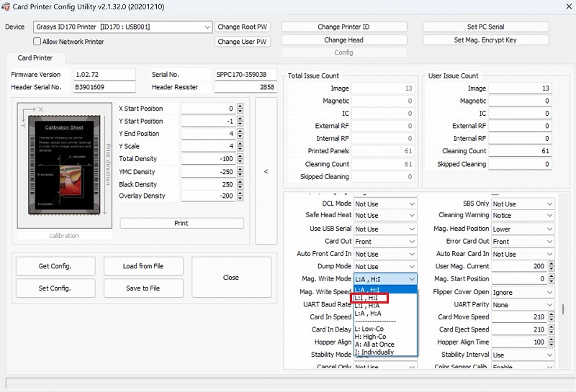The width and height of the screenshot is (576, 392).
Task: Open the Auto Rear Card In dropdown
Action: click(523, 254)
